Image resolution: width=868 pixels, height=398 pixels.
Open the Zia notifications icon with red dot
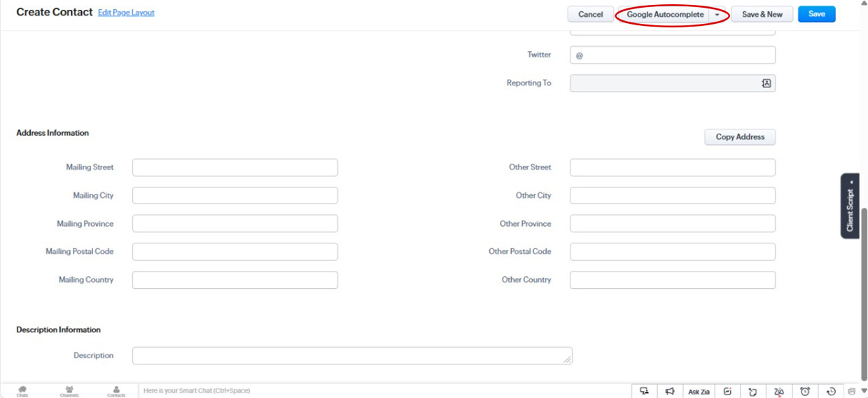(778, 392)
